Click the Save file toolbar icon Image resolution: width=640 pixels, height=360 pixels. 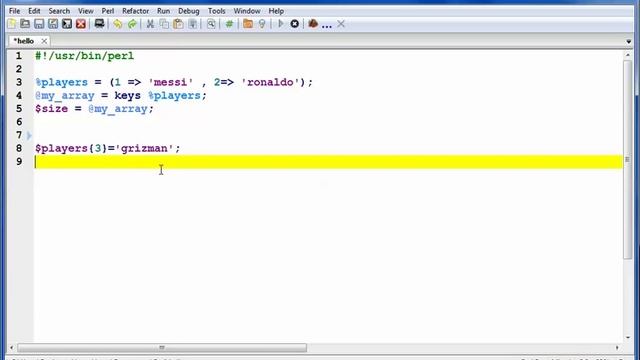[x=39, y=24]
